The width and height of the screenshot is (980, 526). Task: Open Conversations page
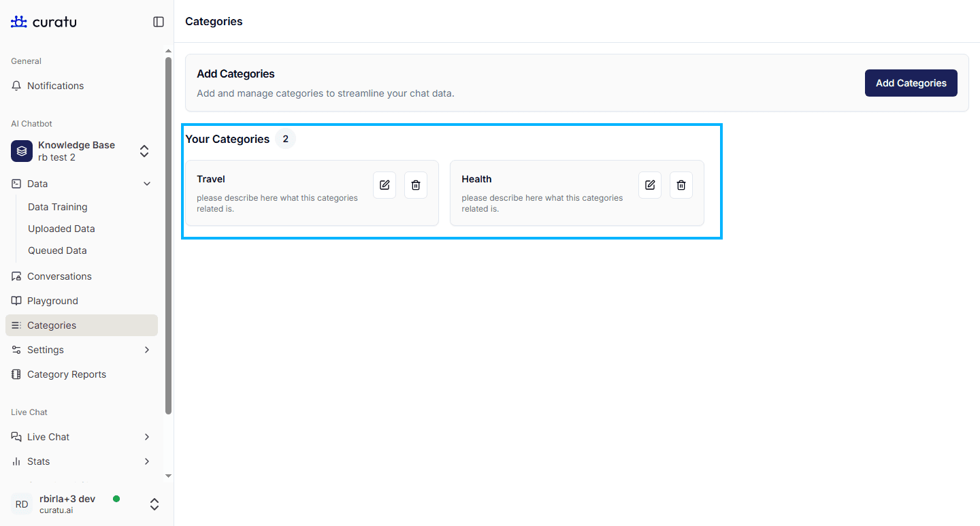point(82,276)
